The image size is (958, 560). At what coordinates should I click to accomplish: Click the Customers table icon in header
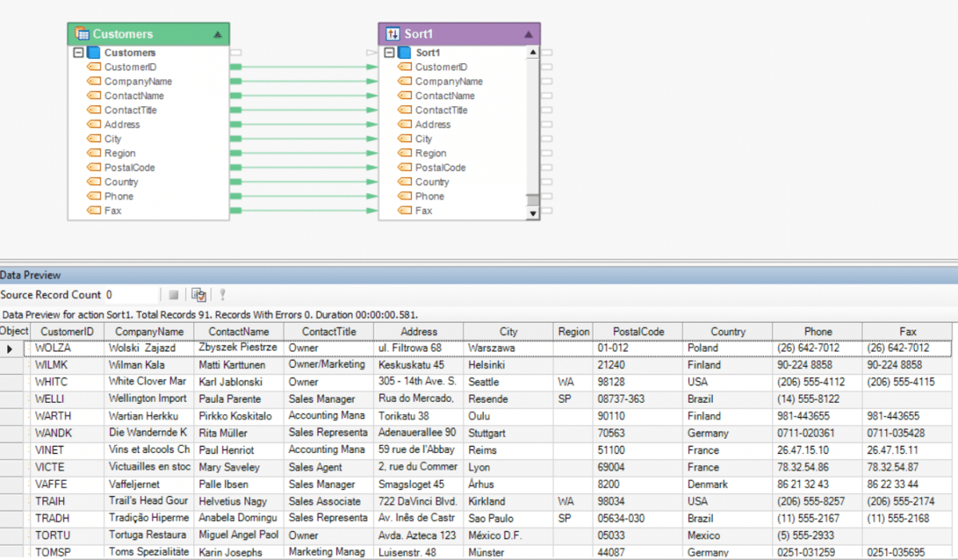[x=81, y=34]
